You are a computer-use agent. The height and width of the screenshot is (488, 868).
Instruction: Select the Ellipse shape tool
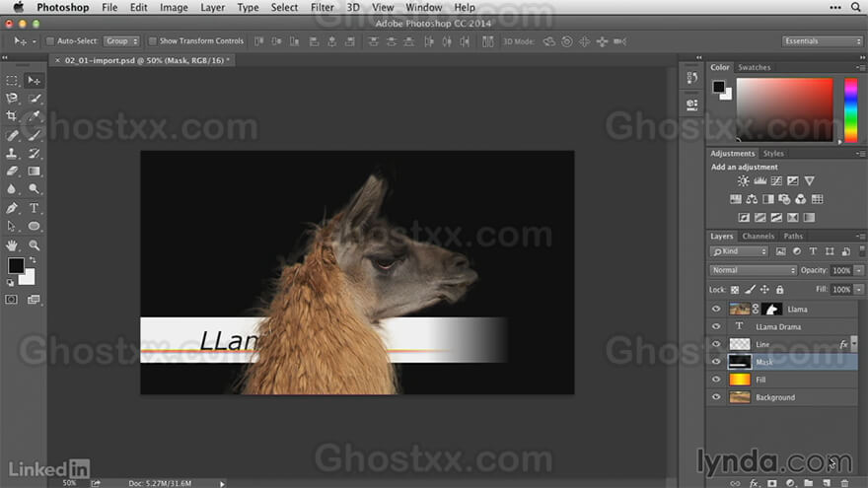click(34, 226)
